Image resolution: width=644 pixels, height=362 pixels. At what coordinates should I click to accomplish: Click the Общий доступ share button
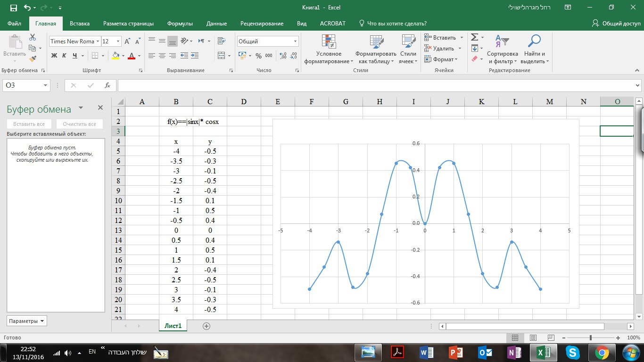616,24
